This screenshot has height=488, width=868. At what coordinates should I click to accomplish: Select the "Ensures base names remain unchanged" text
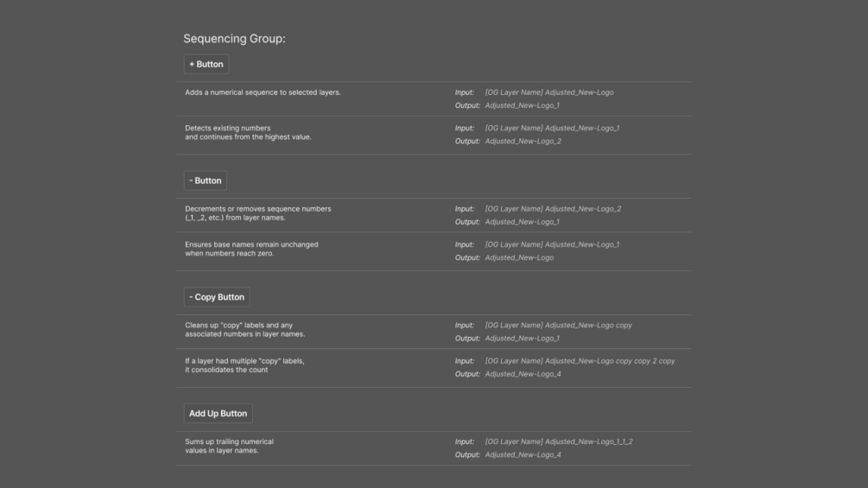point(251,249)
